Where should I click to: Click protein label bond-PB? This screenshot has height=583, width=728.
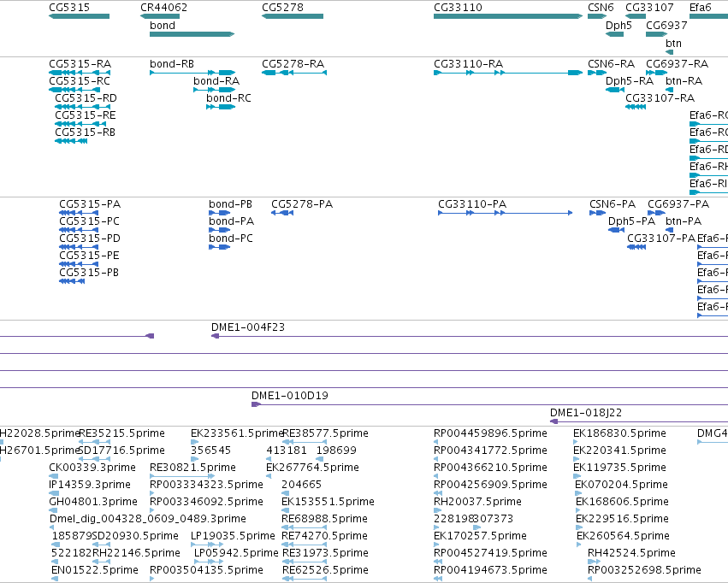point(230,204)
